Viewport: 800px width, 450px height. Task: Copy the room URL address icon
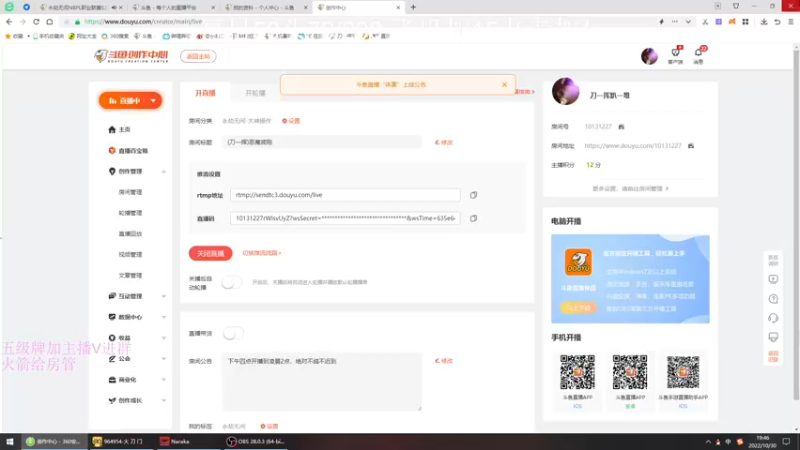[x=691, y=146]
